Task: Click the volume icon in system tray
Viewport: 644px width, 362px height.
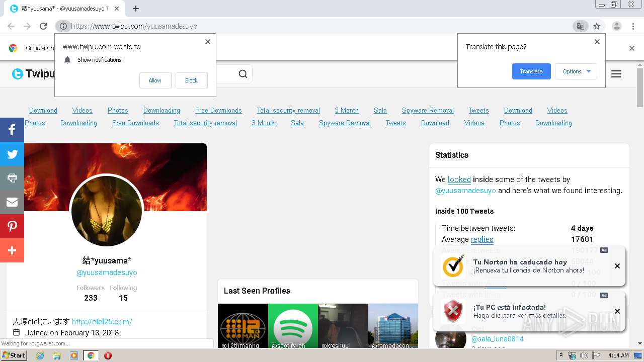Action: click(584, 355)
